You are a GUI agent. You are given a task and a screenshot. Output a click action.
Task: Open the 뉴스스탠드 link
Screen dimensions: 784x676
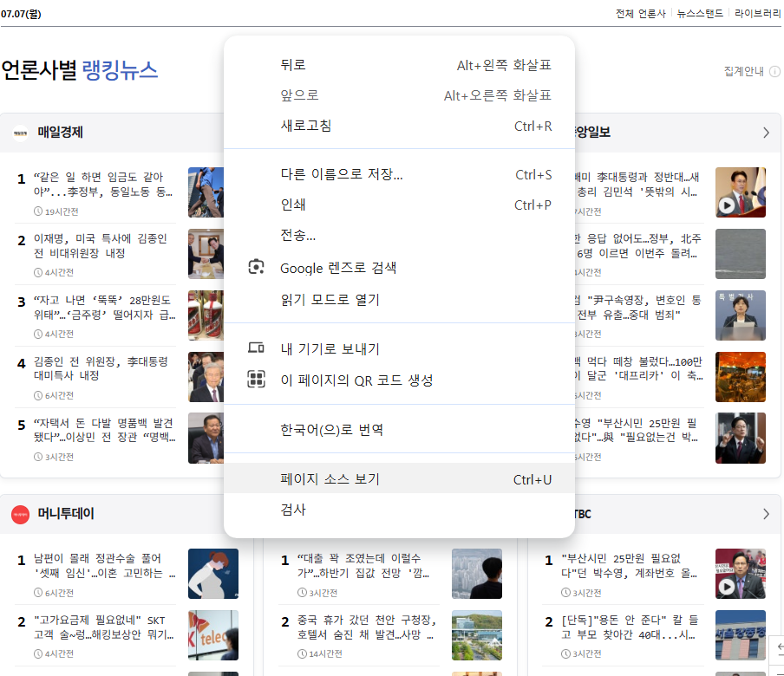(x=700, y=14)
